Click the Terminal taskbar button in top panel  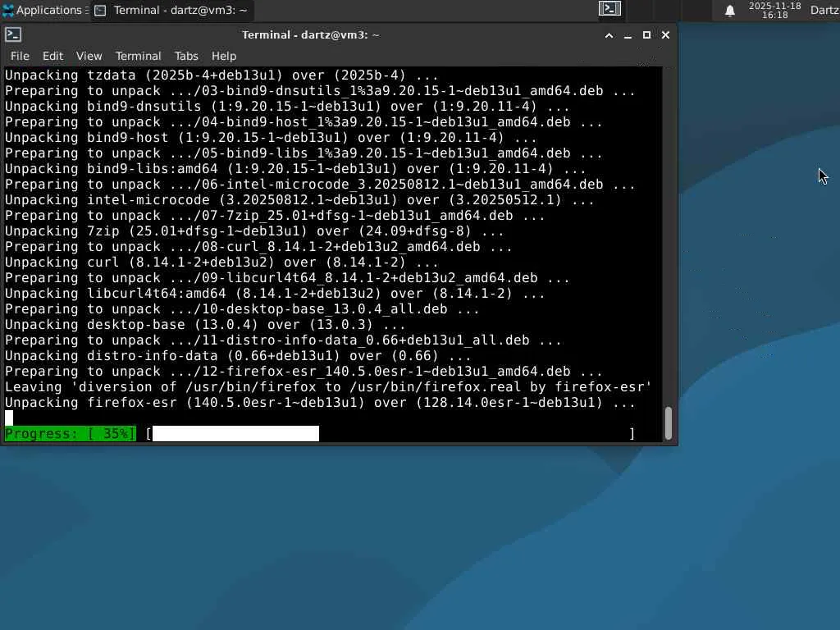(171, 10)
